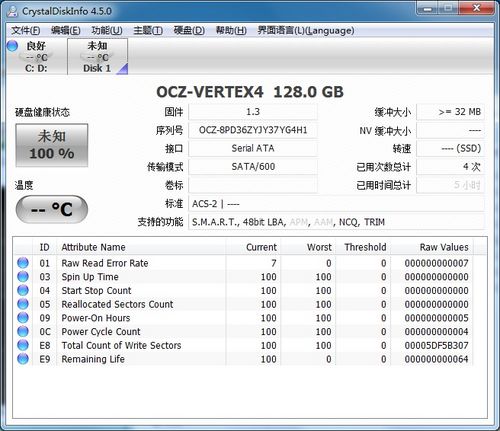Select the Power-On Hours attribute name
The width and height of the screenshot is (500, 431).
coord(96,318)
